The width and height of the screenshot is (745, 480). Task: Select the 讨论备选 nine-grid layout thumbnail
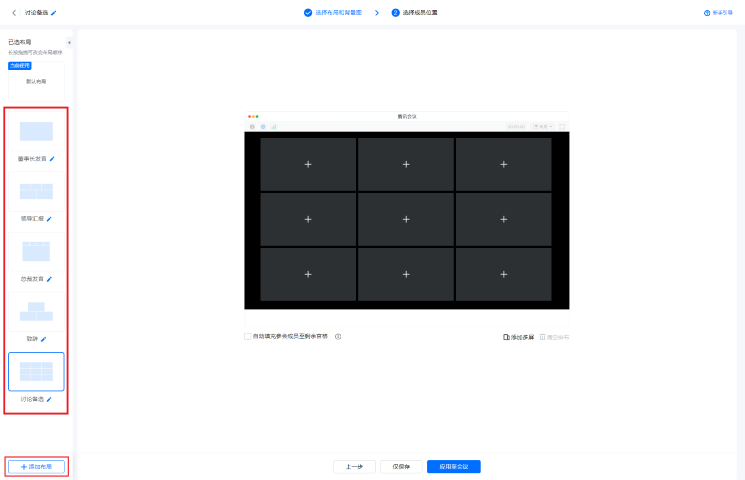[36, 372]
